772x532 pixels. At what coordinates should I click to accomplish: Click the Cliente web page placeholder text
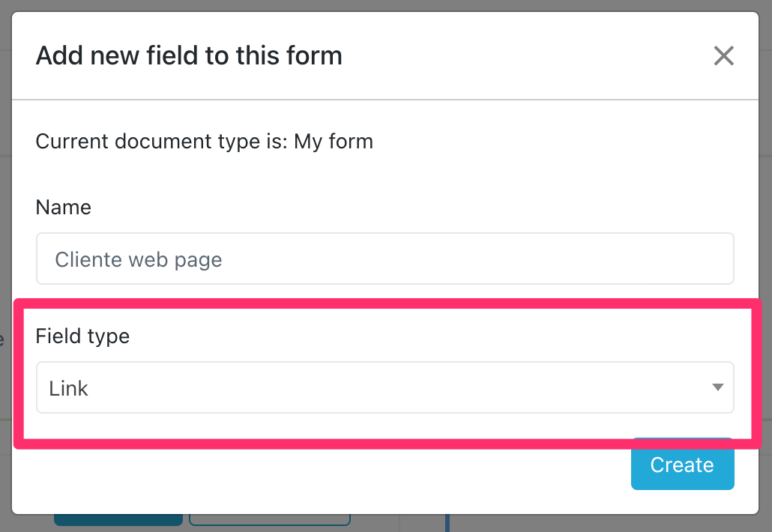[137, 259]
